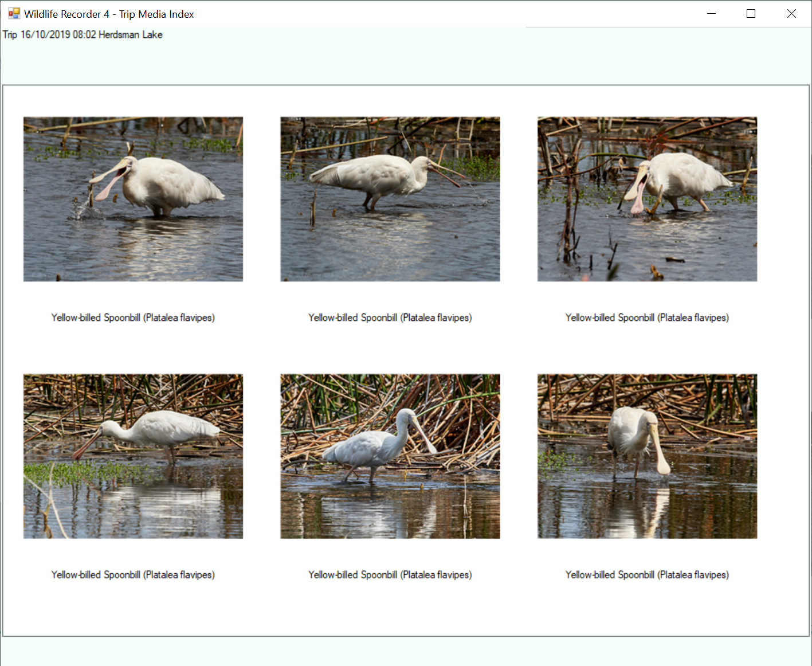Open top-left thumbnail of spoonbill splashing with open bill
This screenshot has height=666, width=812.
click(x=133, y=199)
